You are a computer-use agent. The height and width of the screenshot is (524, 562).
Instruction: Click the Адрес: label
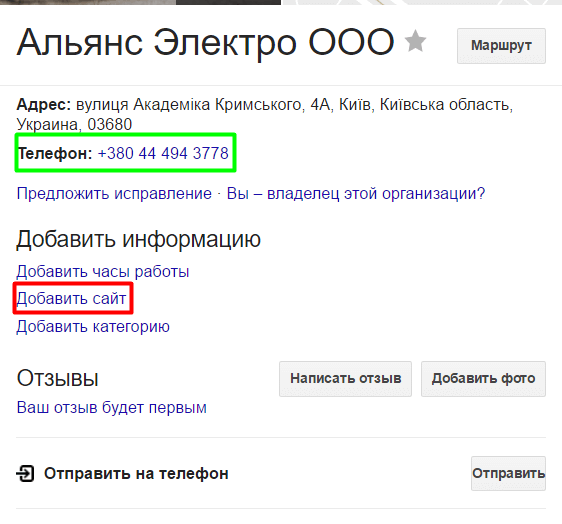click(x=44, y=105)
